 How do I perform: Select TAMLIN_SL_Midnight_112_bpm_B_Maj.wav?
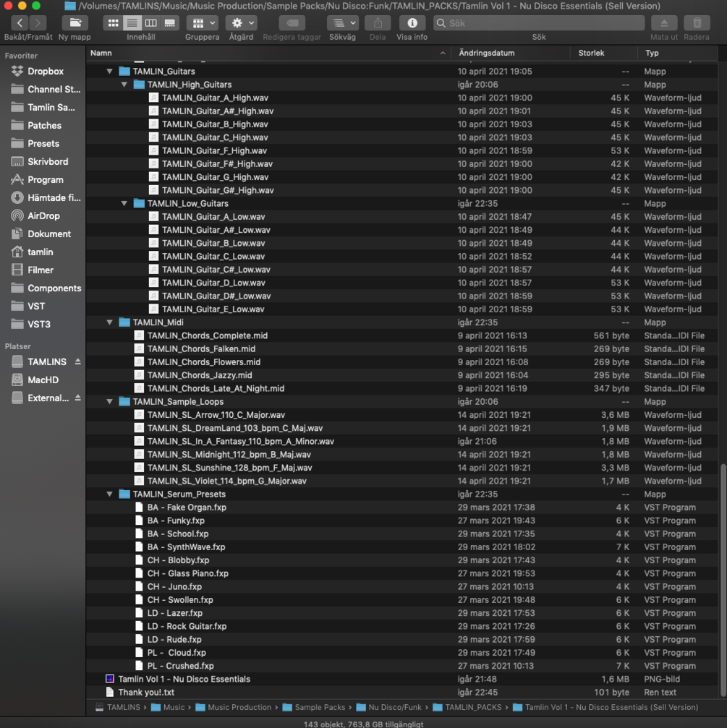pos(401,455)
